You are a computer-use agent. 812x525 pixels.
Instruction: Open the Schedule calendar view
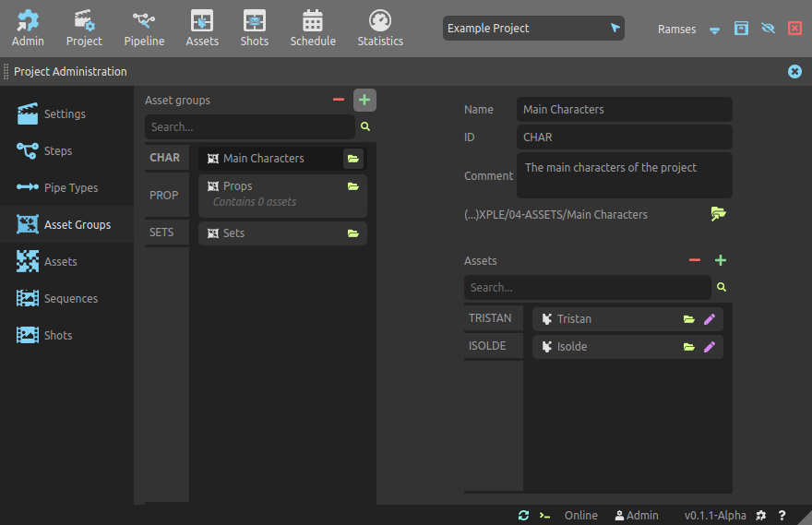tap(313, 29)
